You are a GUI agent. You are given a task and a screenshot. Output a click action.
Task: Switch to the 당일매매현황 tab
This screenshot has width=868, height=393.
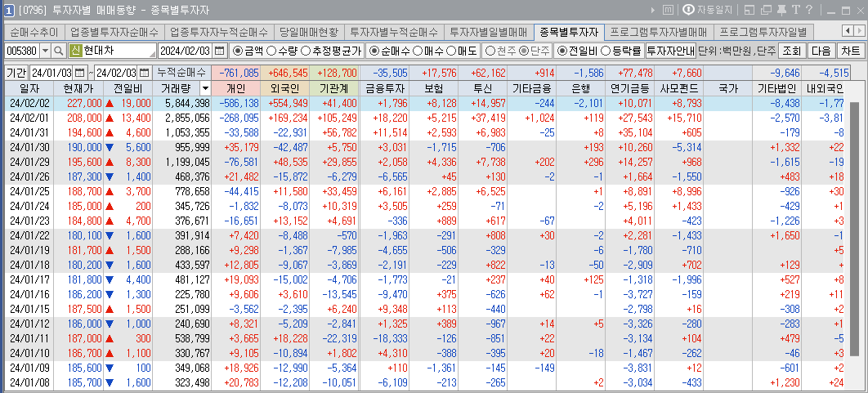pos(309,32)
